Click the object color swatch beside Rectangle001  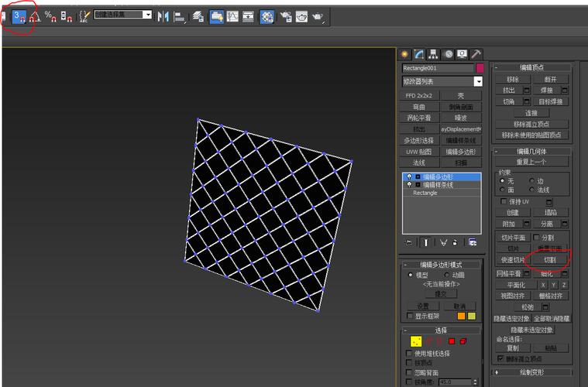point(480,68)
